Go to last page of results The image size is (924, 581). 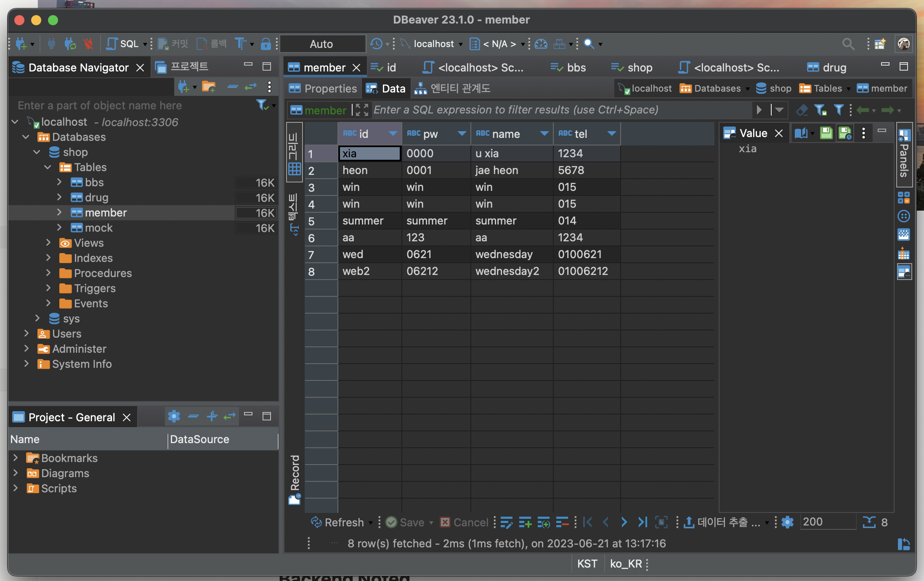[x=642, y=522]
